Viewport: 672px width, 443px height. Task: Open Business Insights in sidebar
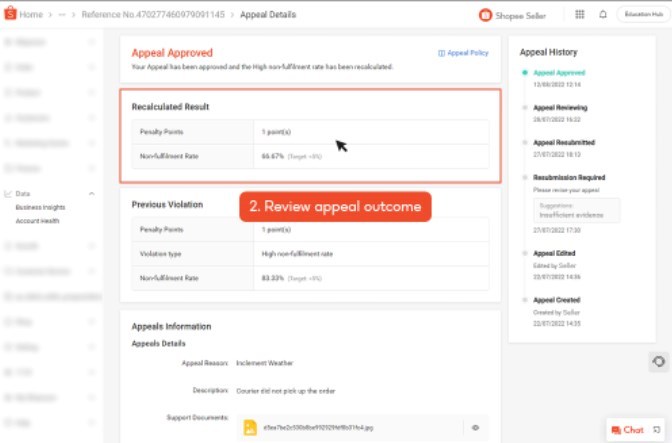pos(40,207)
